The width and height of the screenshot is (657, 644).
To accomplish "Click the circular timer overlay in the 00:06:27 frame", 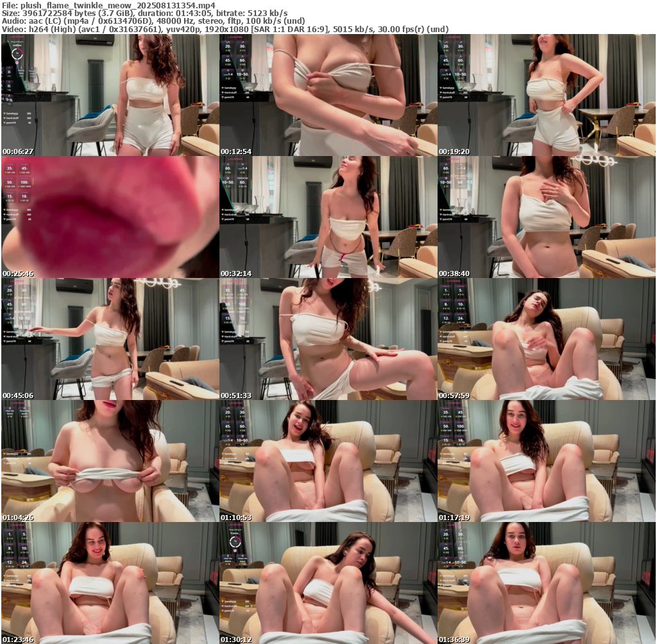I will 17,54.
